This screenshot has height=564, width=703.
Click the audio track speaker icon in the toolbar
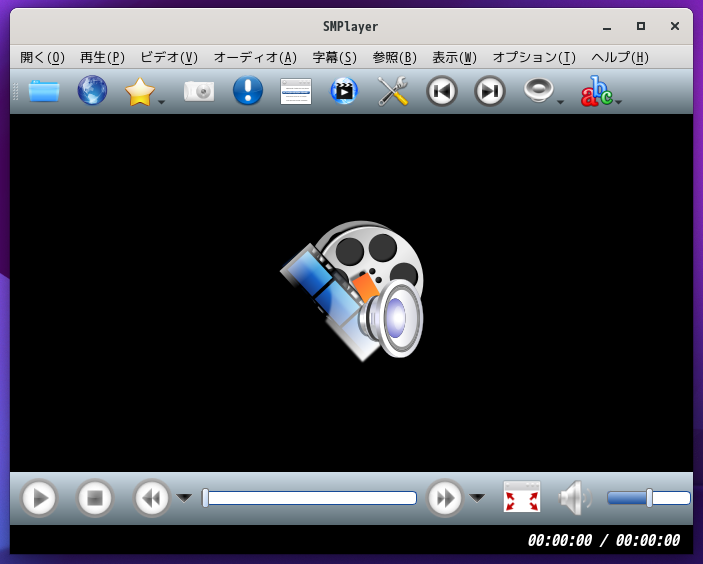tap(538, 91)
